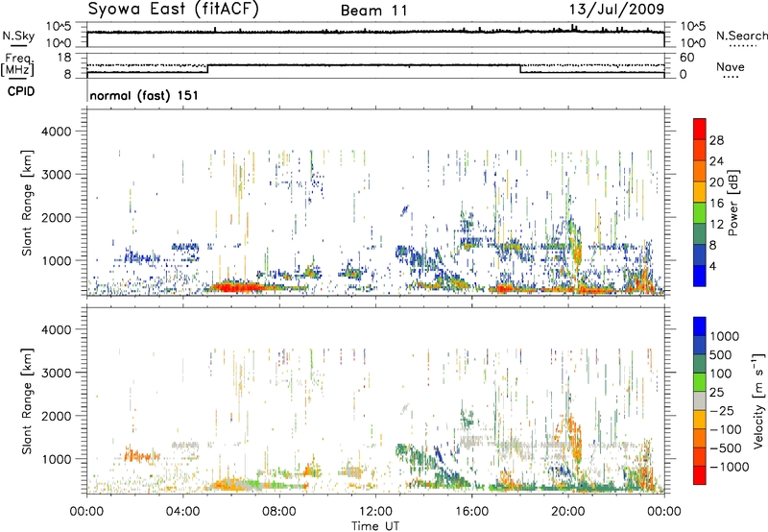This screenshot has width=768, height=532.
Task: Click the '04:00' time axis tick
Action: (182, 512)
